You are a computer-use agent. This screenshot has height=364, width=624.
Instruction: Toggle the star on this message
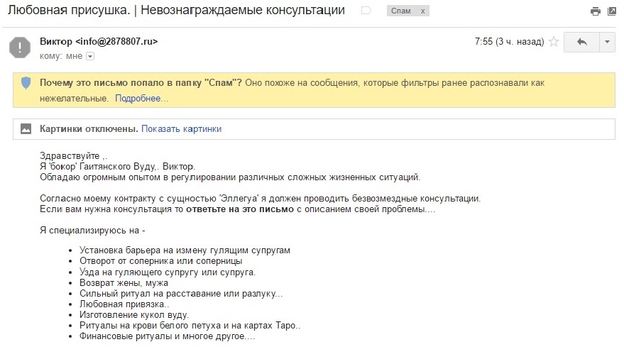tap(554, 42)
